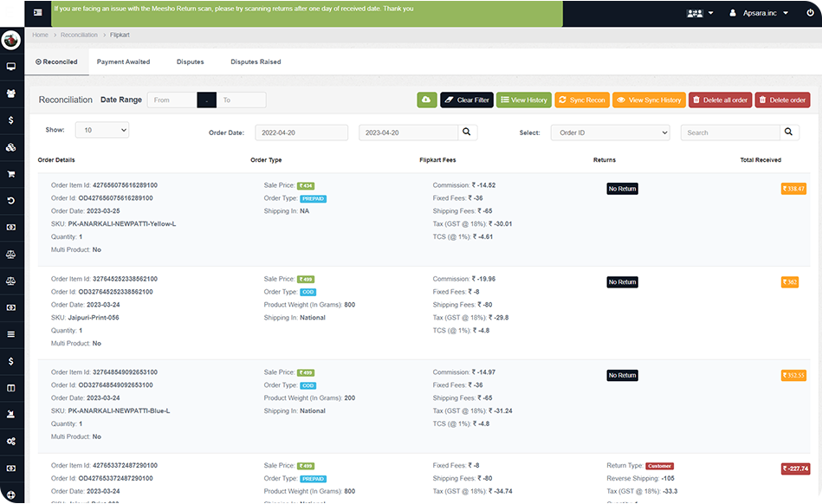Switch to the Reconciled tab
This screenshot has width=822, height=504.
click(56, 61)
